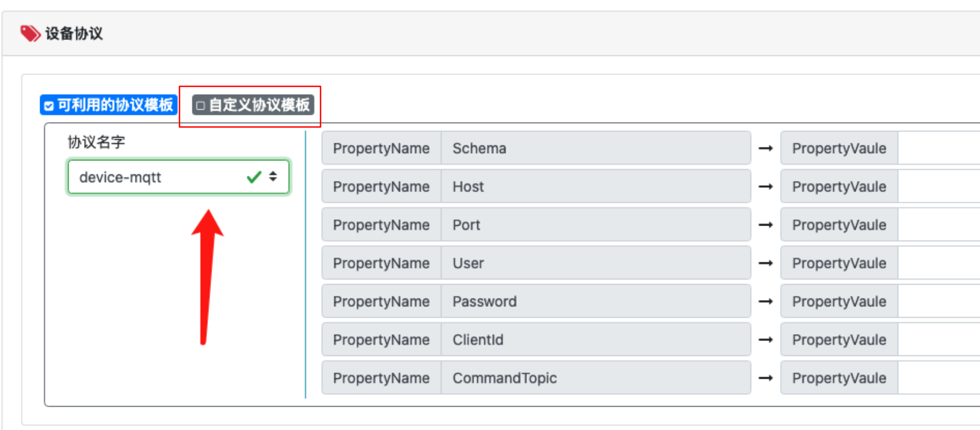Click the green checkmark in protocol select
The height and width of the screenshot is (430, 980).
254,177
